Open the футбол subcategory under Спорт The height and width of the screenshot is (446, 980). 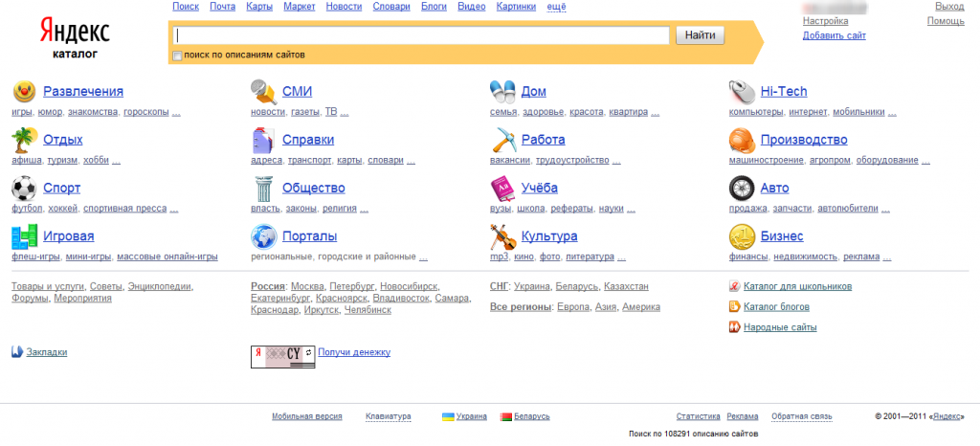point(27,209)
